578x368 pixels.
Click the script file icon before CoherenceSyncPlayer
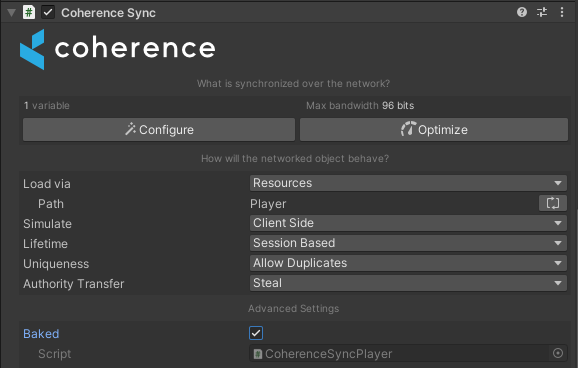(258, 354)
